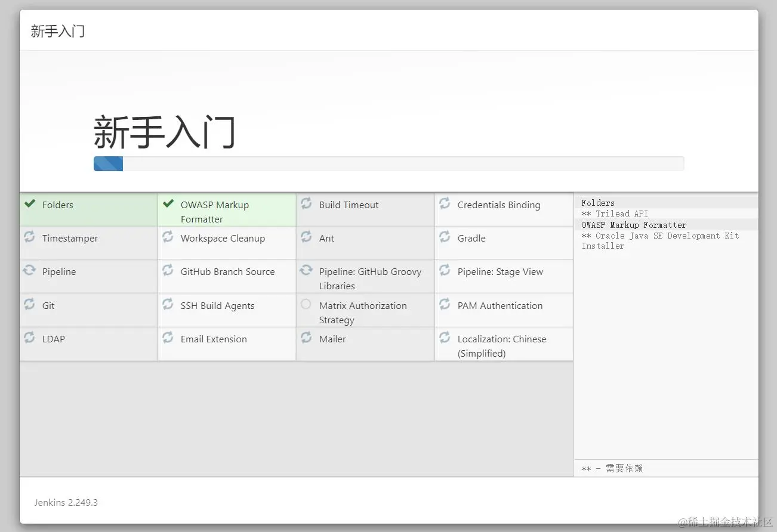Click the sync icon next to the Git plugin
The width and height of the screenshot is (777, 532).
[x=29, y=304]
